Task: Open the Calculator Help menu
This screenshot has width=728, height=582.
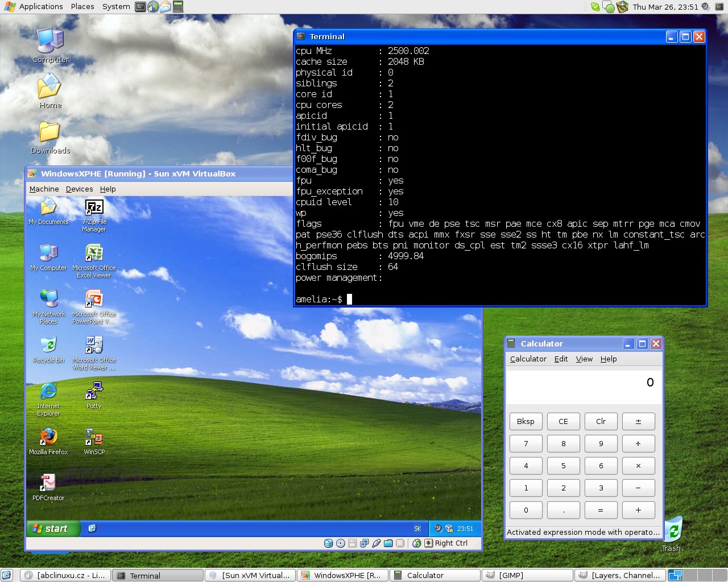Action: [x=609, y=359]
